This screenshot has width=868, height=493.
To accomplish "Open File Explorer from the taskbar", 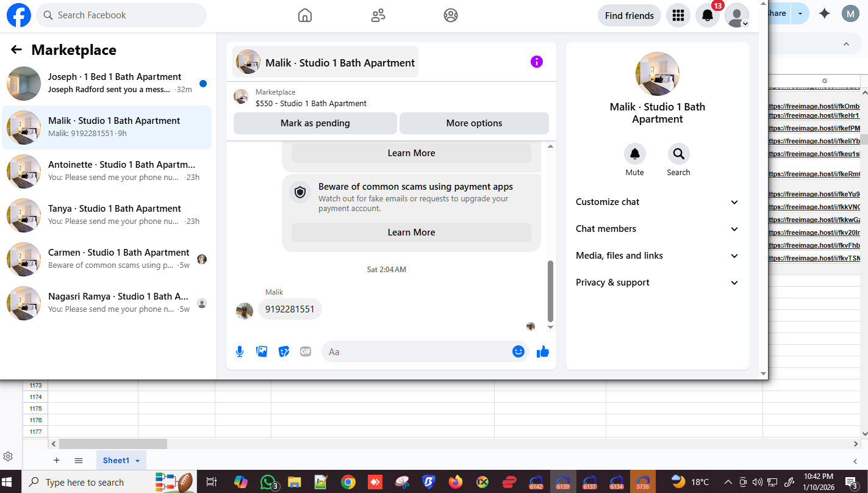I will (295, 482).
